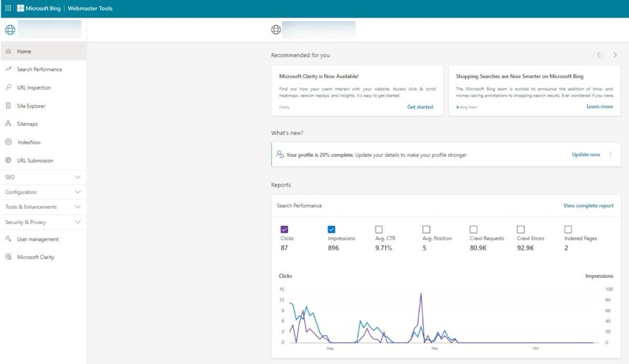Open URL Submission in the sidebar
Screen dimensions: 629x364
(x=34, y=160)
